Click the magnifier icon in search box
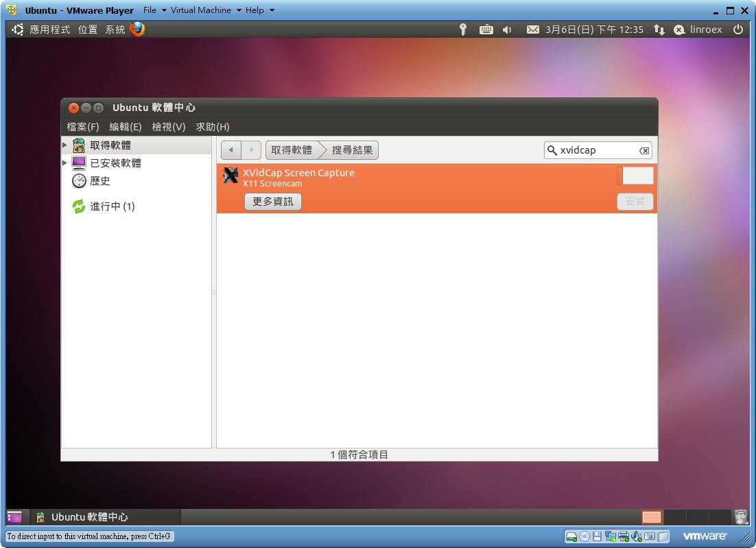The width and height of the screenshot is (756, 548). coord(552,150)
